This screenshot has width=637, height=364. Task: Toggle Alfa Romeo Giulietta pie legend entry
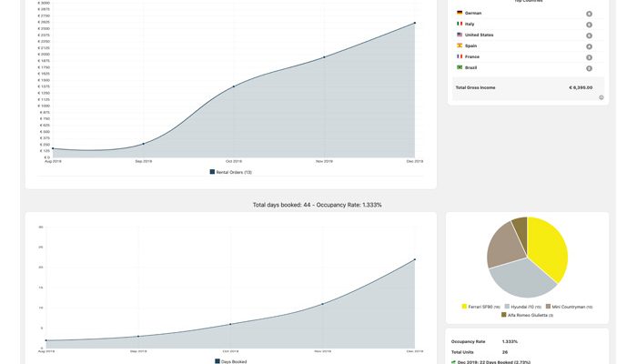click(527, 315)
